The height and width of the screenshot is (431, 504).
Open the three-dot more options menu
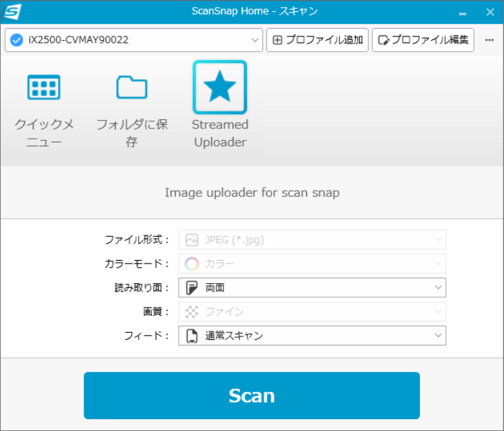coord(489,40)
